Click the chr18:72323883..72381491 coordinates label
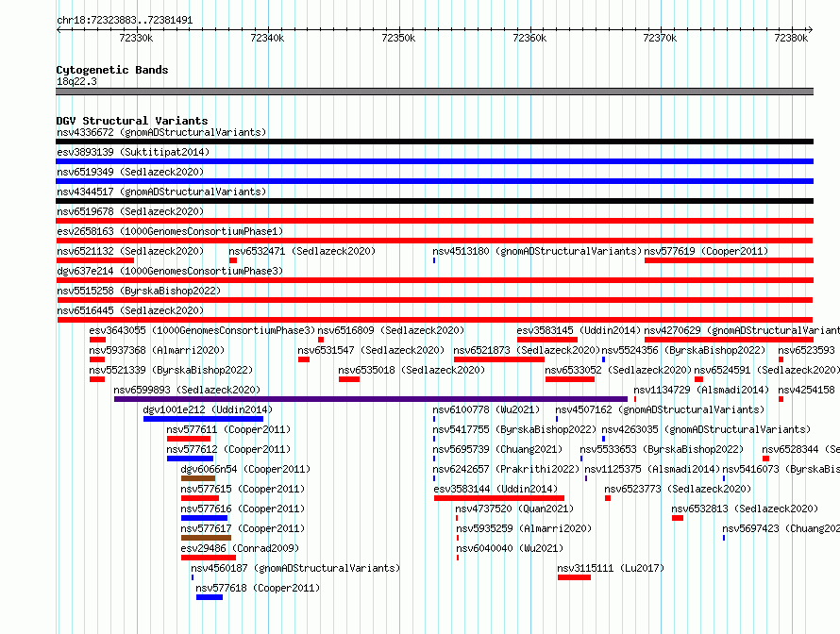 125,21
